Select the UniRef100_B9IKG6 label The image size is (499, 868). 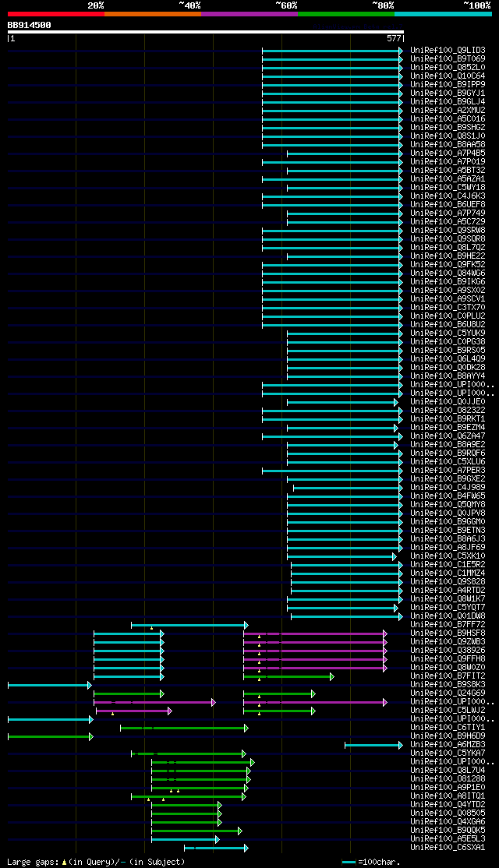coord(448,282)
